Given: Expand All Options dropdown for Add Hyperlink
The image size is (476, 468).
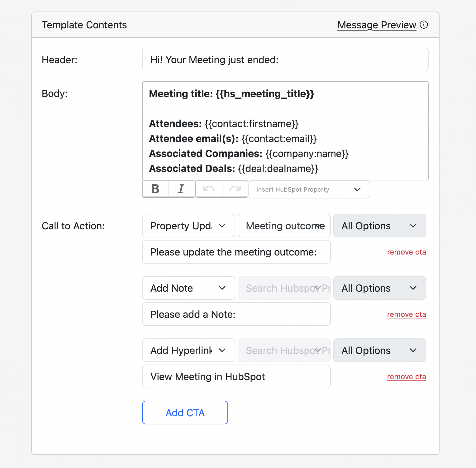Looking at the screenshot, I should tap(379, 350).
